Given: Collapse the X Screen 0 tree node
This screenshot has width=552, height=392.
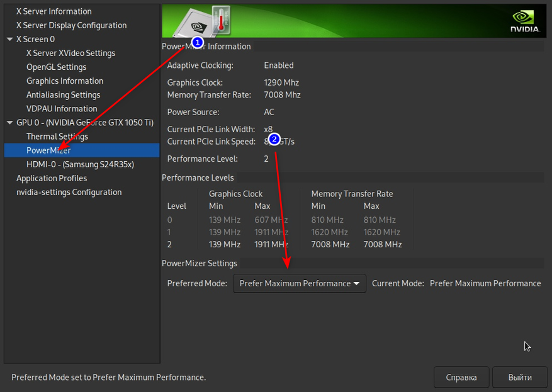Looking at the screenshot, I should 10,39.
